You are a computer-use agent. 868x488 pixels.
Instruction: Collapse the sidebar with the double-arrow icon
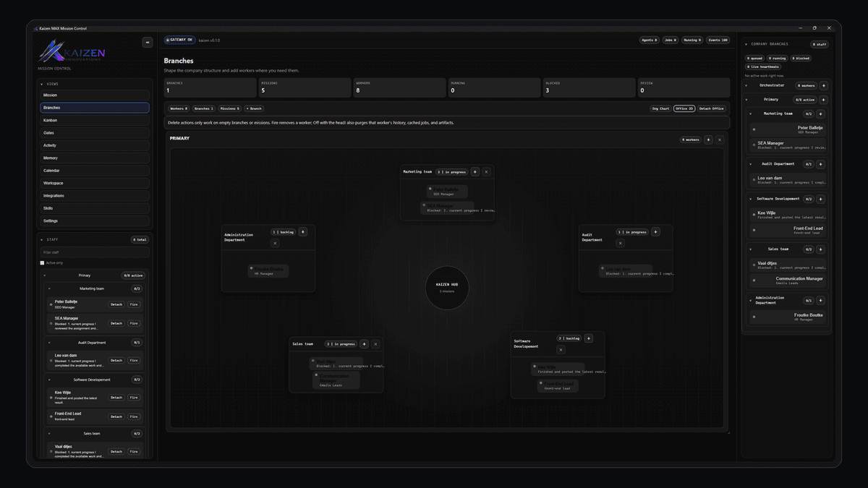[148, 42]
